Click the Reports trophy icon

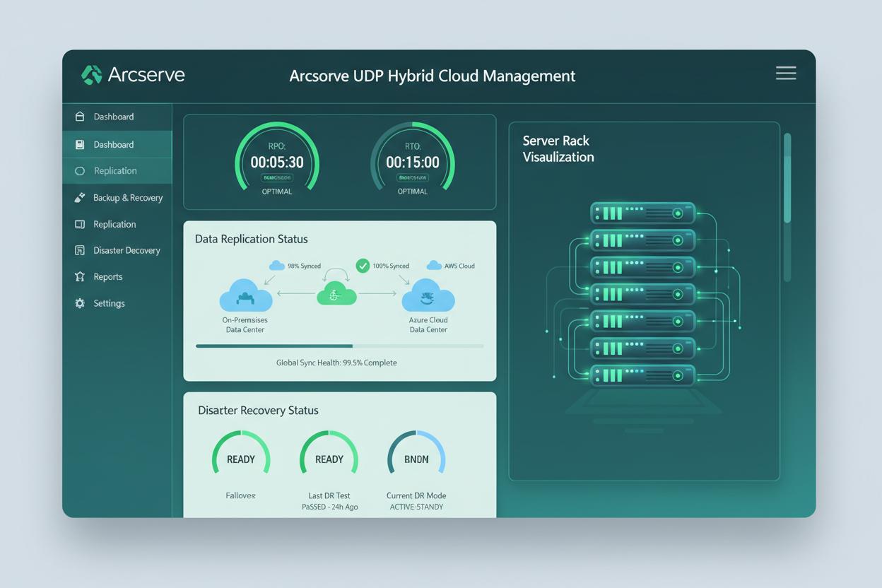click(x=80, y=277)
